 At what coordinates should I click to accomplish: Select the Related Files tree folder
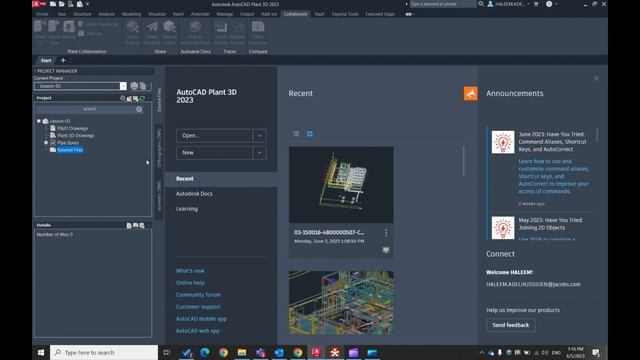[70, 150]
